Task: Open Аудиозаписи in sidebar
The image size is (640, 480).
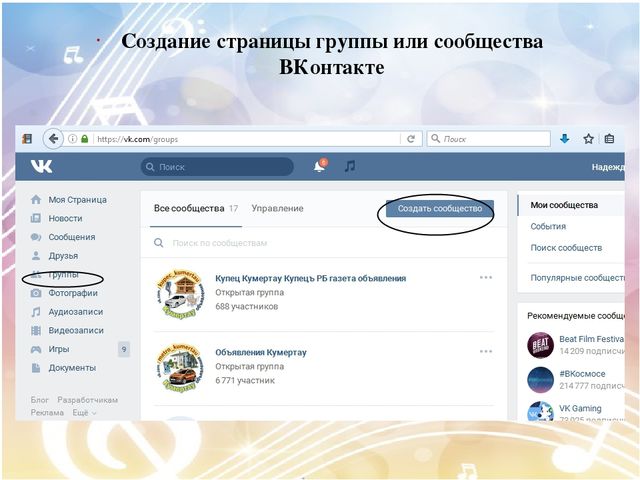Action: 76,312
